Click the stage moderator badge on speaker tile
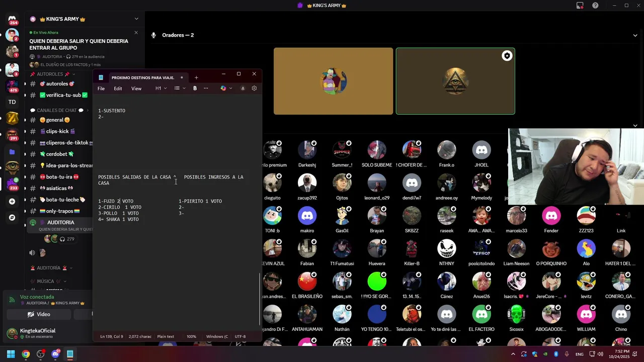This screenshot has width=644, height=362. tap(507, 56)
